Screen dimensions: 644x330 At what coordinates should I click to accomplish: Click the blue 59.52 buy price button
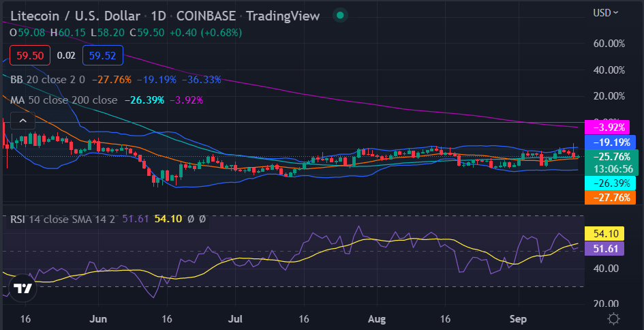pyautogui.click(x=103, y=55)
